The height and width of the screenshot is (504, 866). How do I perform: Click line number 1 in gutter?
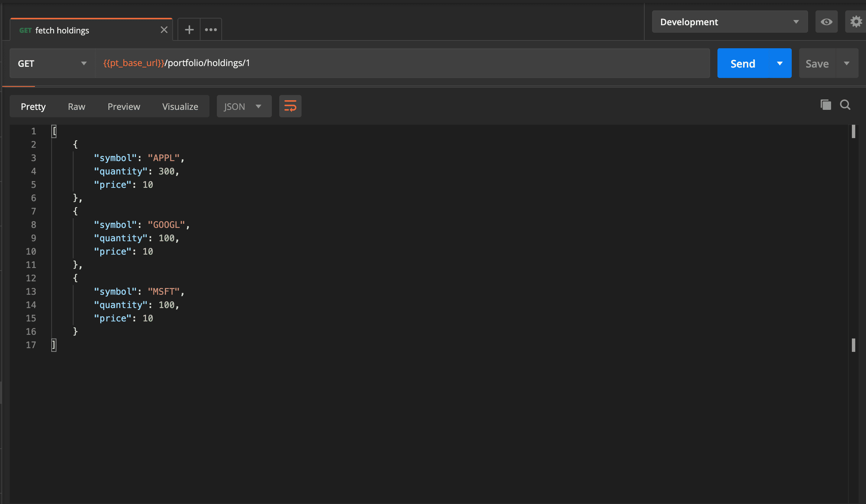[33, 131]
